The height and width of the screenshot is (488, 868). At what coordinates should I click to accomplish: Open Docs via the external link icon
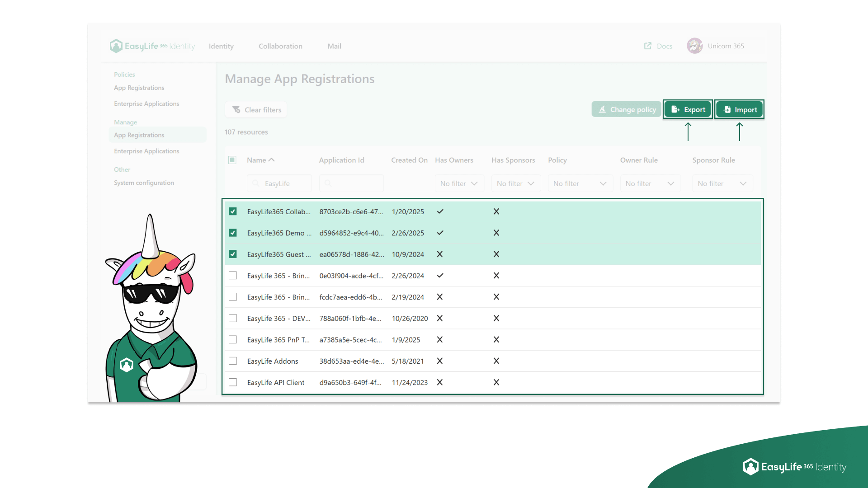(x=648, y=46)
